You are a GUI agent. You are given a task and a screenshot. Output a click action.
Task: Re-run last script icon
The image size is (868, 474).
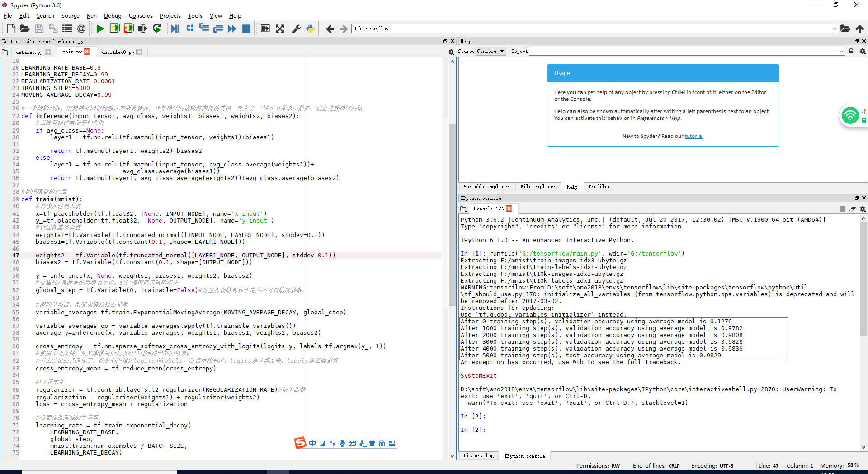tap(157, 28)
